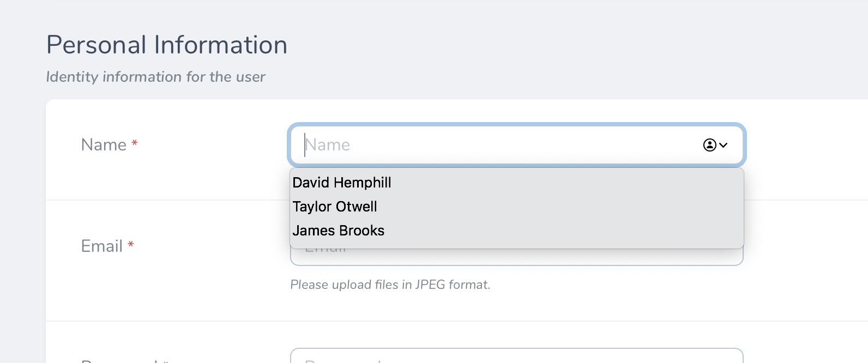868x363 pixels.
Task: Click the gray Name placeholder text
Action: tap(328, 145)
